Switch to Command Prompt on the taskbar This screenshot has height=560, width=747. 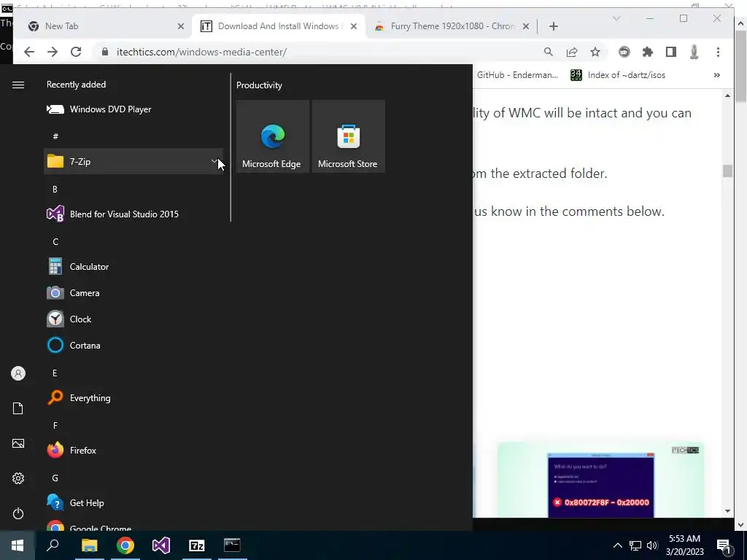coord(233,545)
